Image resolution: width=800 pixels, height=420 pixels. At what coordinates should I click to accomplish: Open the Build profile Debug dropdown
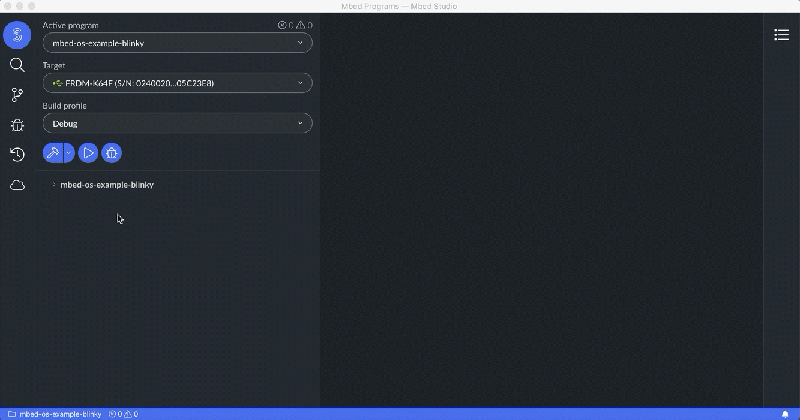pyautogui.click(x=178, y=123)
